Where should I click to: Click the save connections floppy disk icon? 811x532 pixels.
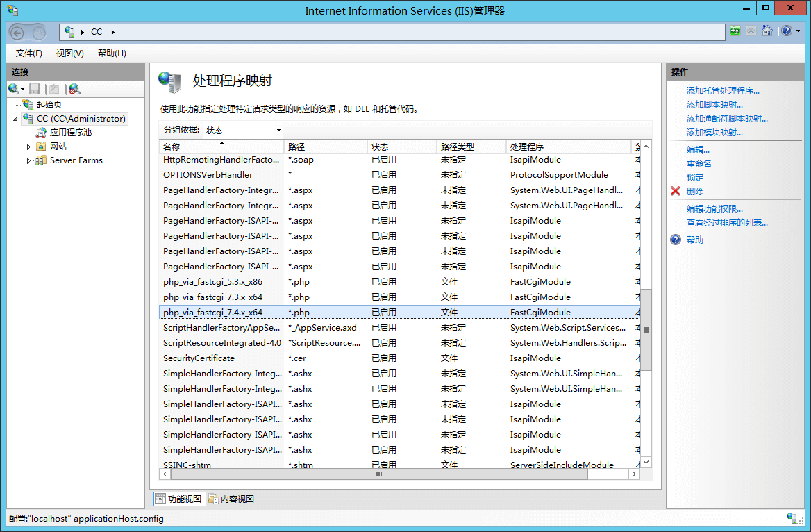click(35, 89)
